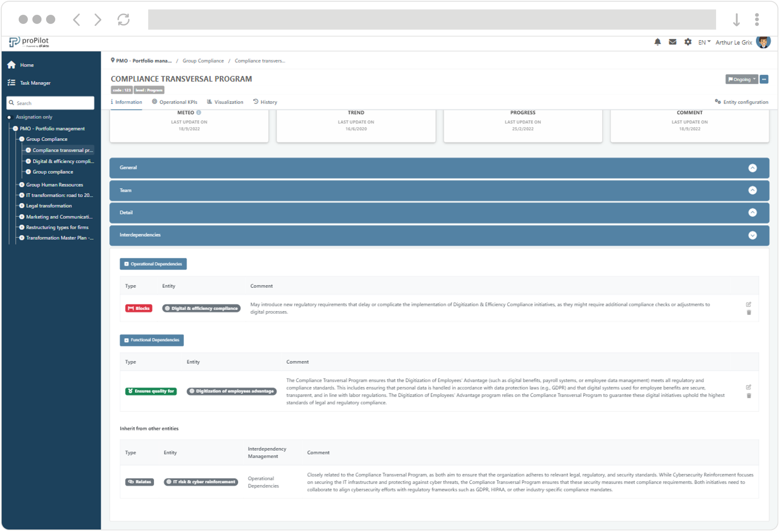
Task: Open the messages envelope icon
Action: click(x=672, y=42)
